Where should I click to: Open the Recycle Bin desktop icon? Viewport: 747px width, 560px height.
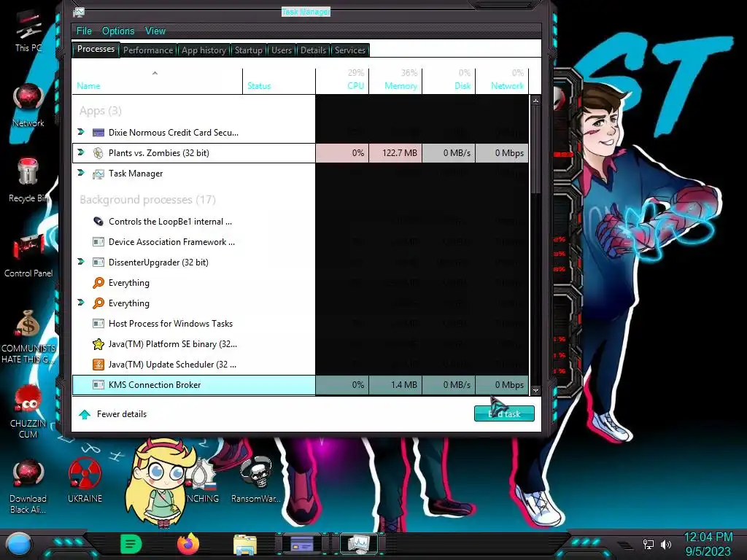(28, 180)
